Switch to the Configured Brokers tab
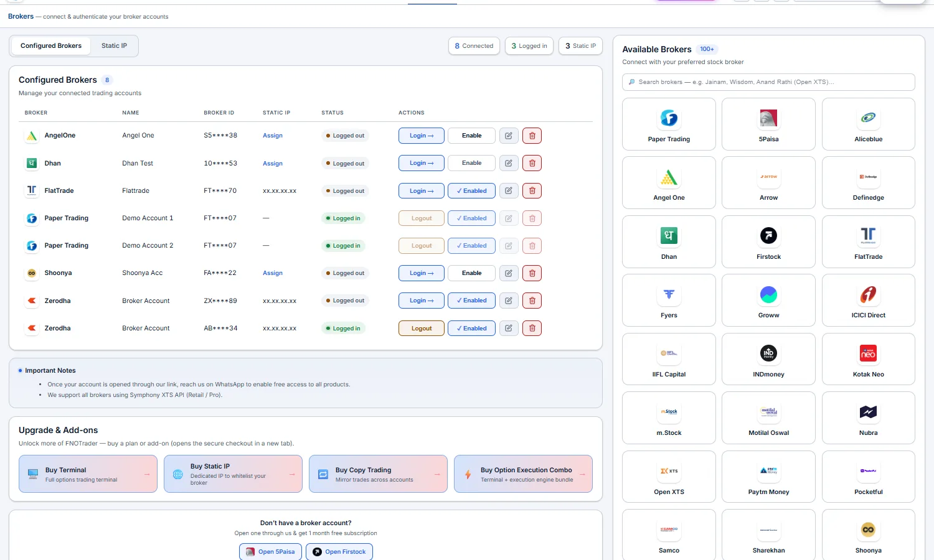Viewport: 934px width, 560px height. click(51, 46)
